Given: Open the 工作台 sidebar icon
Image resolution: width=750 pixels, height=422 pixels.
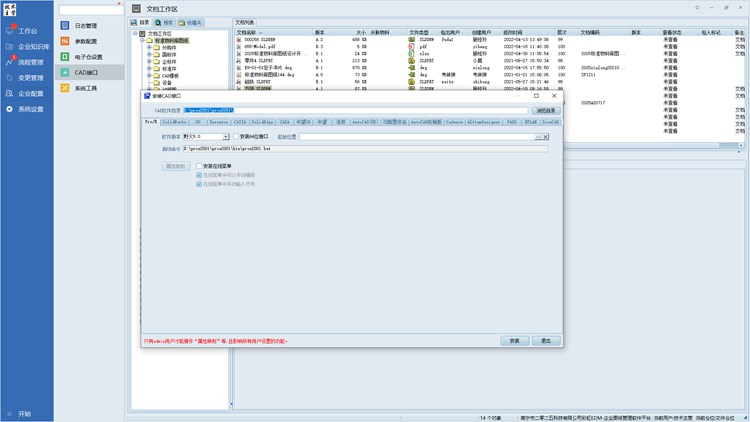Looking at the screenshot, I should 9,31.
